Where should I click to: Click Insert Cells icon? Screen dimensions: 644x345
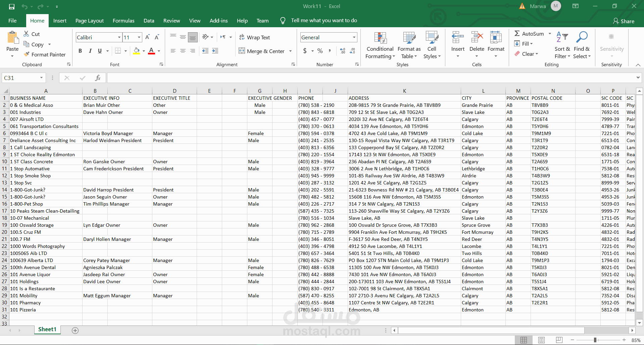pos(458,38)
